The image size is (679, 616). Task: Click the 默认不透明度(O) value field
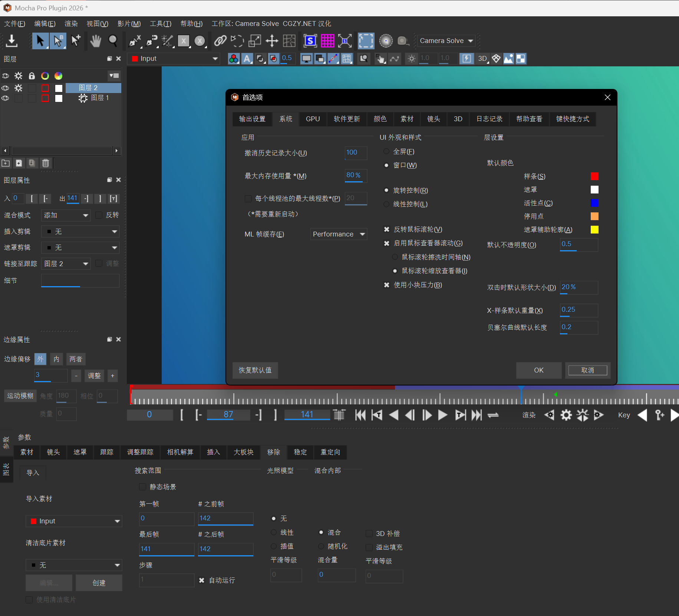(x=579, y=245)
